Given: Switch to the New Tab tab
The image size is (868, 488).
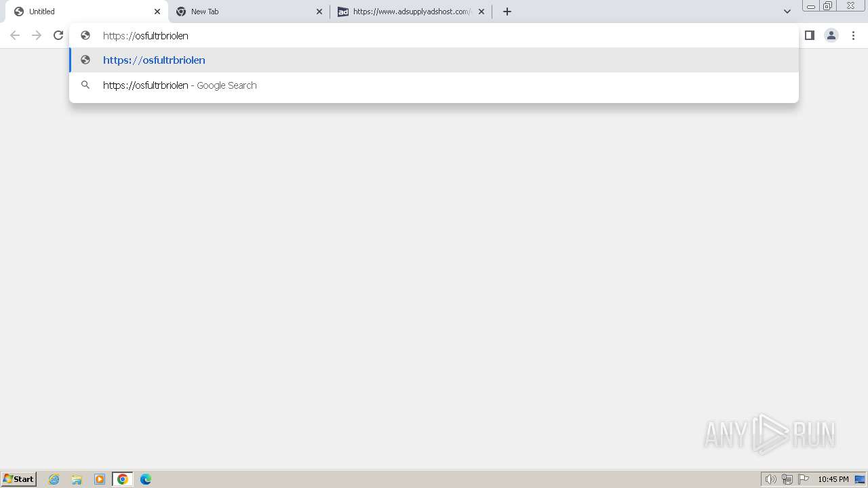Looking at the screenshot, I should tap(248, 12).
